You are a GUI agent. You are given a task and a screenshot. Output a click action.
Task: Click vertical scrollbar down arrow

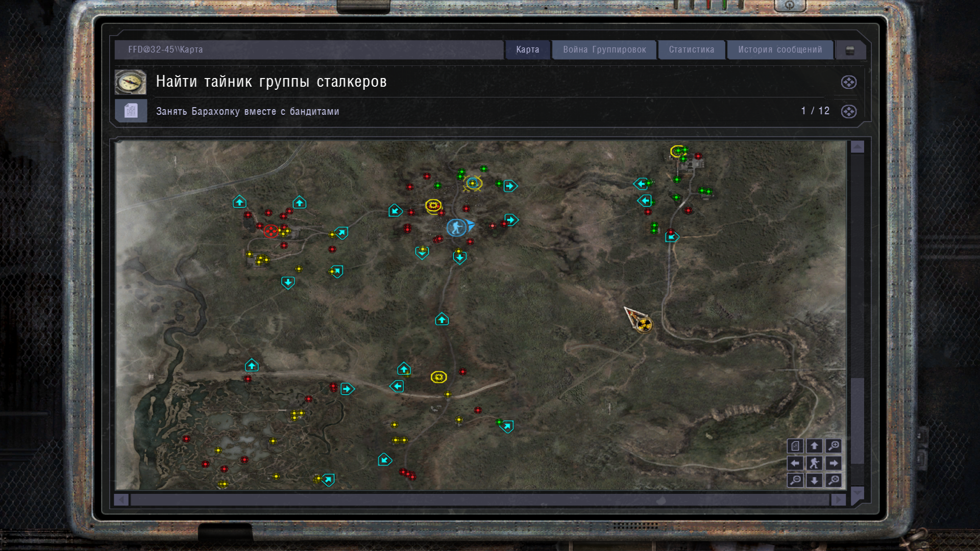[857, 493]
